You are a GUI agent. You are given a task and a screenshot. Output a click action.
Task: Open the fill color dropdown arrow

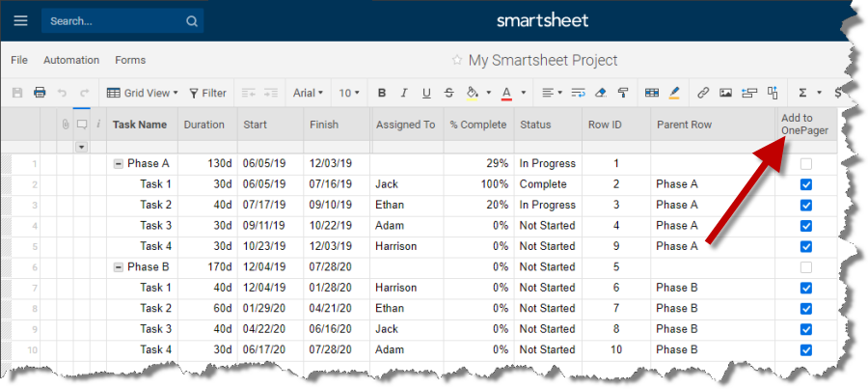pos(488,93)
